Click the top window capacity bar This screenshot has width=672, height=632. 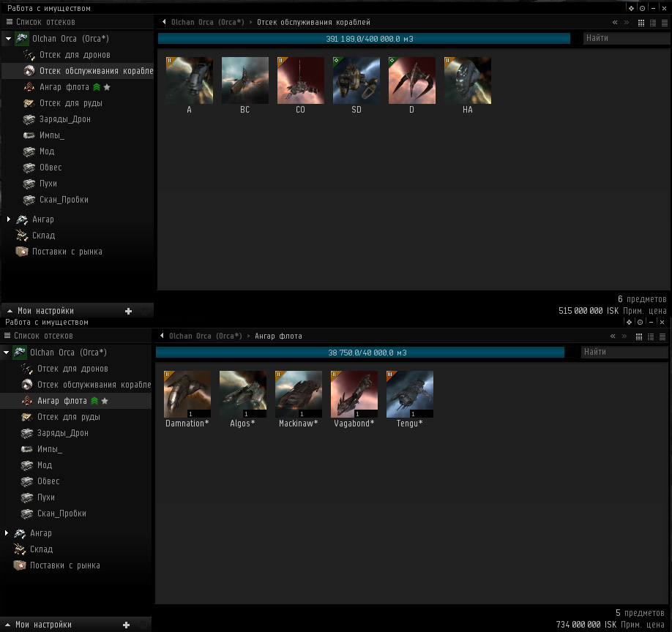(364, 39)
